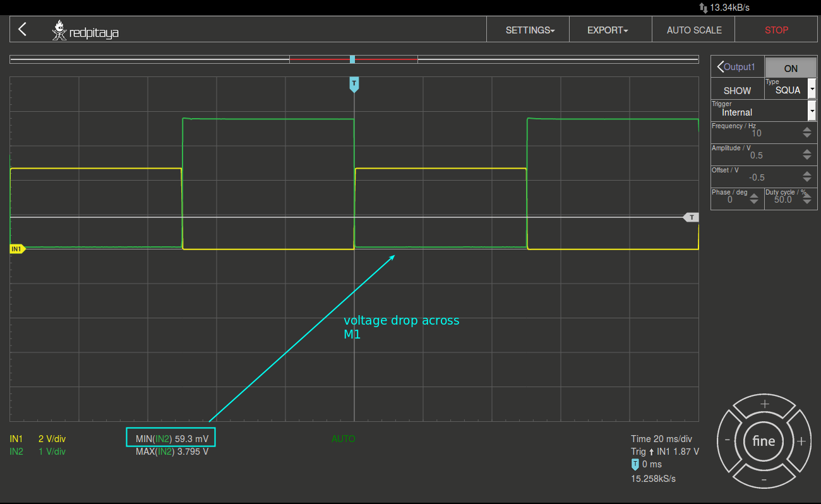821x504 pixels.
Task: Click the Red Pitaya logo
Action: [x=85, y=30]
